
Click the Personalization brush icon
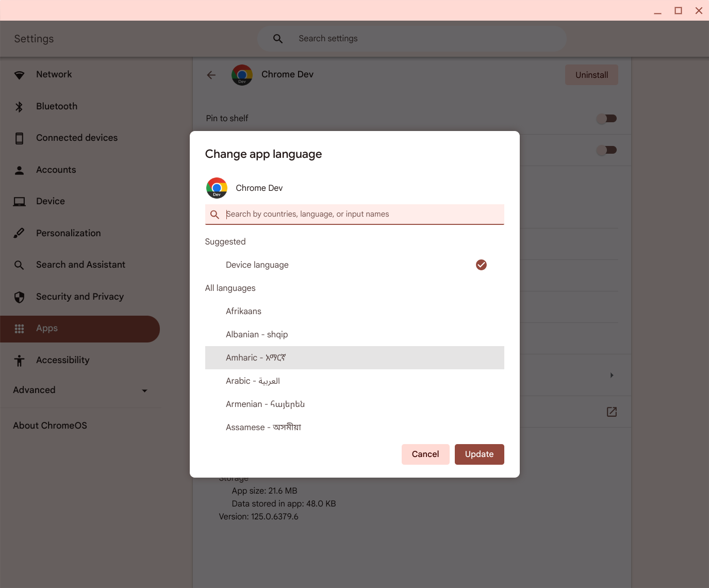click(20, 233)
